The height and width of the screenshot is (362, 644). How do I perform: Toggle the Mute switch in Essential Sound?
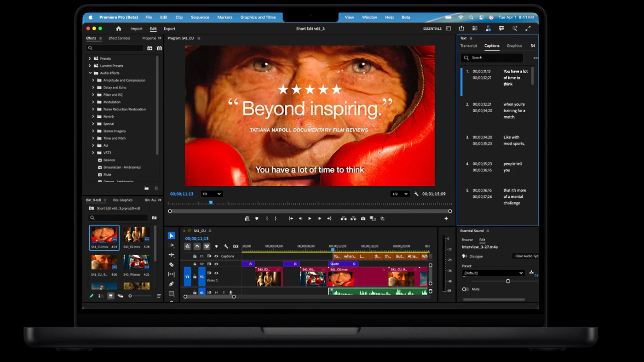tap(465, 289)
